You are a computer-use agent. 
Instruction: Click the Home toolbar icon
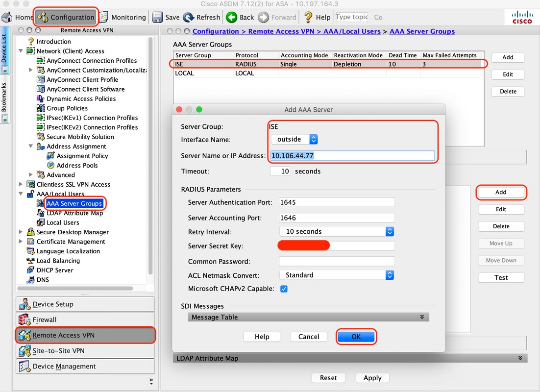click(7, 17)
